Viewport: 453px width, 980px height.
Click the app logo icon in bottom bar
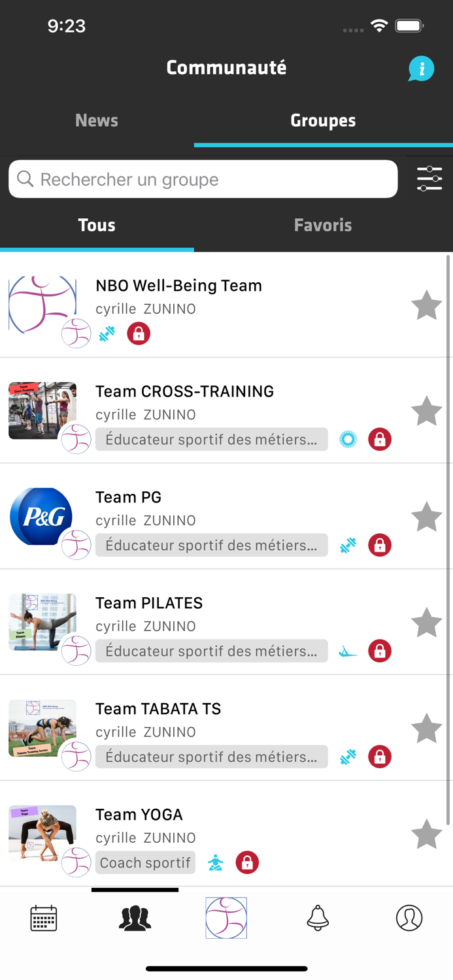[226, 918]
